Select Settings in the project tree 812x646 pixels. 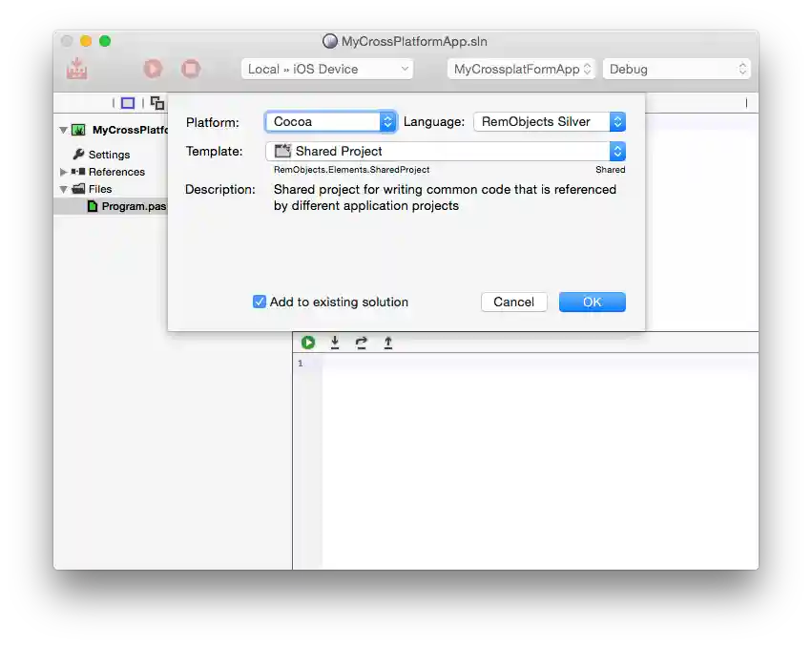(110, 155)
